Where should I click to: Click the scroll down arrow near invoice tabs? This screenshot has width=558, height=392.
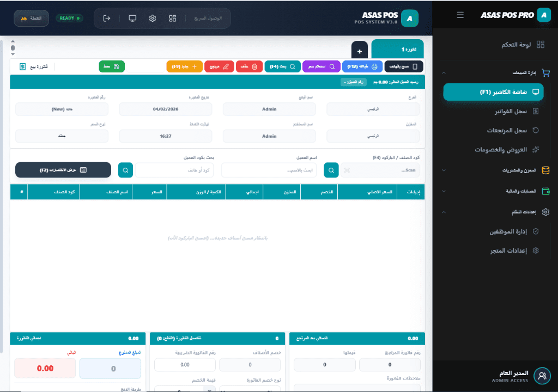click(x=13, y=54)
